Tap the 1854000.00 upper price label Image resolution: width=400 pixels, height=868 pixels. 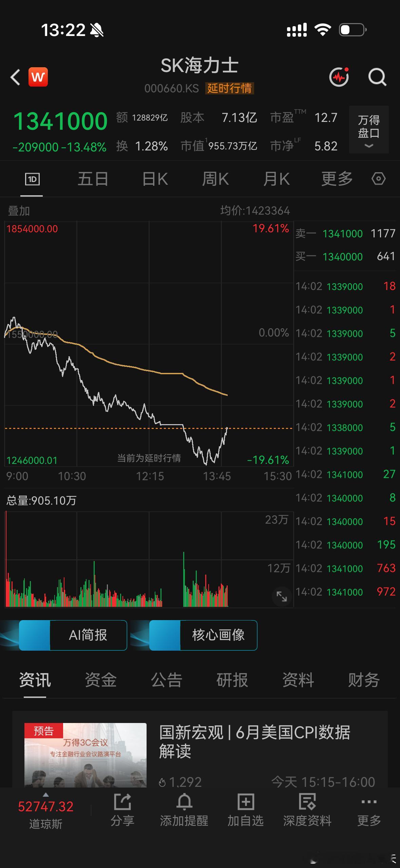32,229
